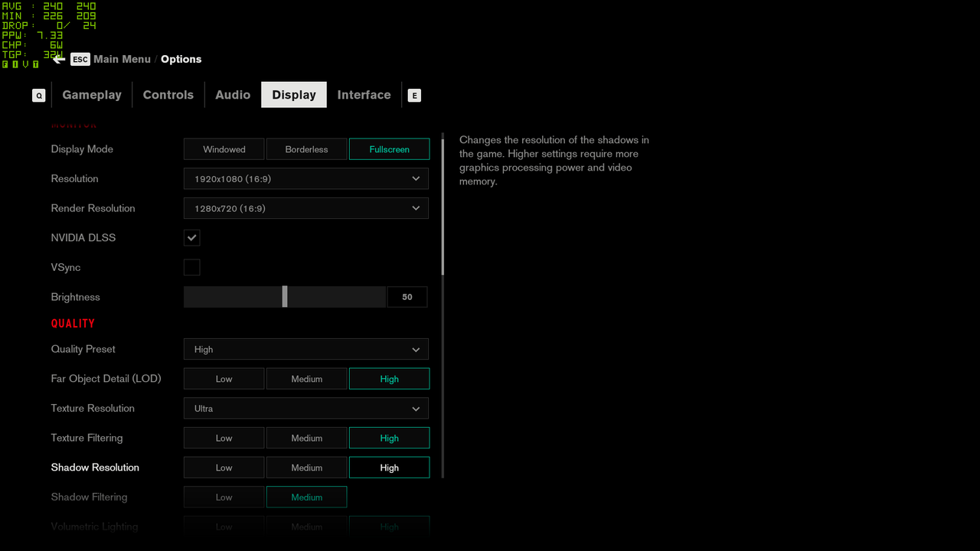The height and width of the screenshot is (551, 980).
Task: Click the E next-tab key icon
Action: [414, 96]
